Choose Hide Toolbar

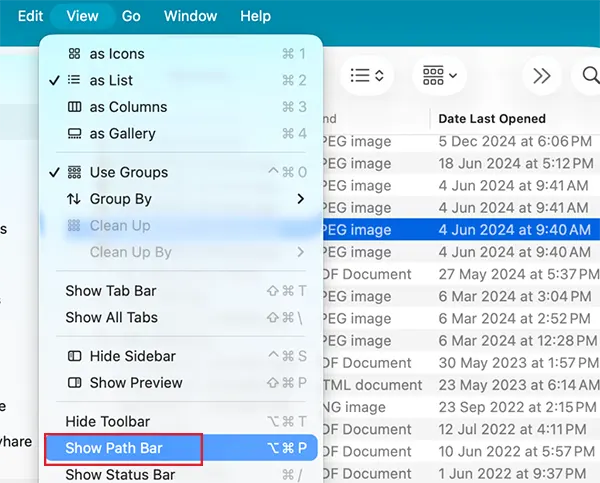point(181,421)
